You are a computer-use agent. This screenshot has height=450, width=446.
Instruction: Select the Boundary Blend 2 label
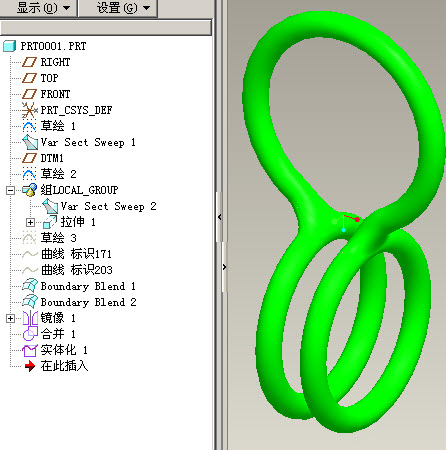click(x=88, y=302)
